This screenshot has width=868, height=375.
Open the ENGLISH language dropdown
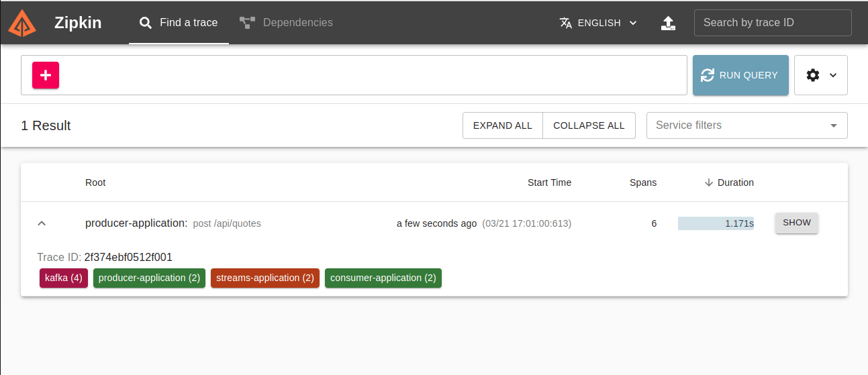click(x=598, y=23)
